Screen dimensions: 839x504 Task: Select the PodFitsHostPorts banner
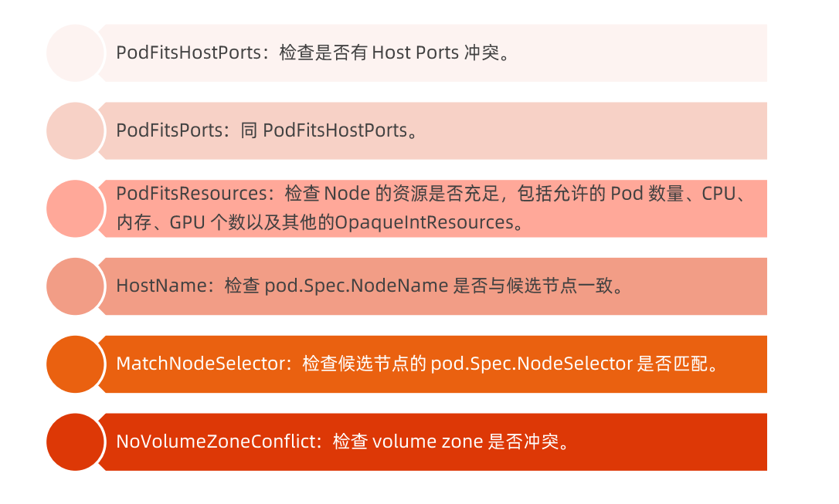tap(433, 53)
